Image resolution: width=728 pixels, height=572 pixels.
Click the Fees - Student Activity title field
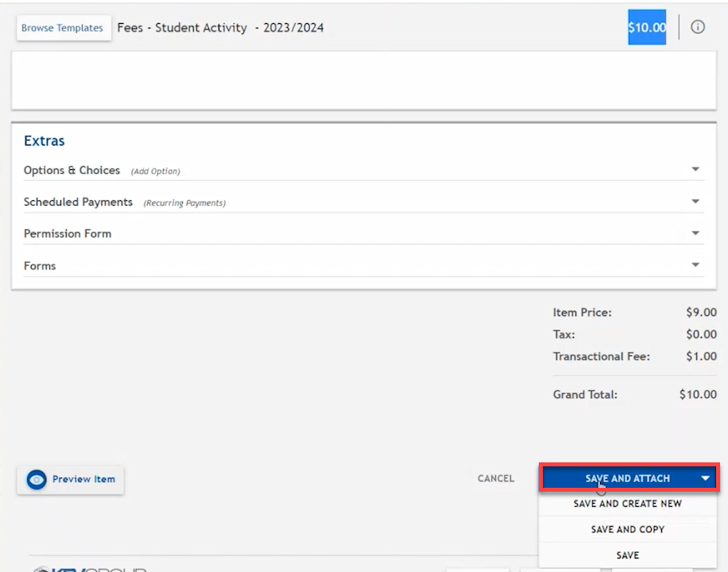tap(220, 28)
